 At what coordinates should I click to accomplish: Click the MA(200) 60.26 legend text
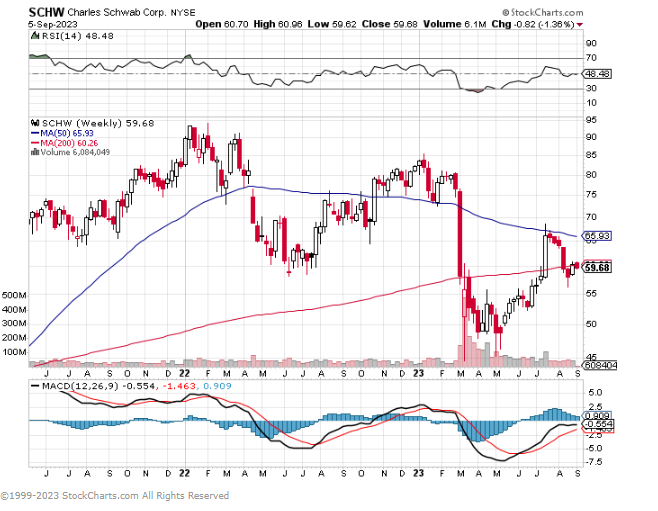(69, 143)
